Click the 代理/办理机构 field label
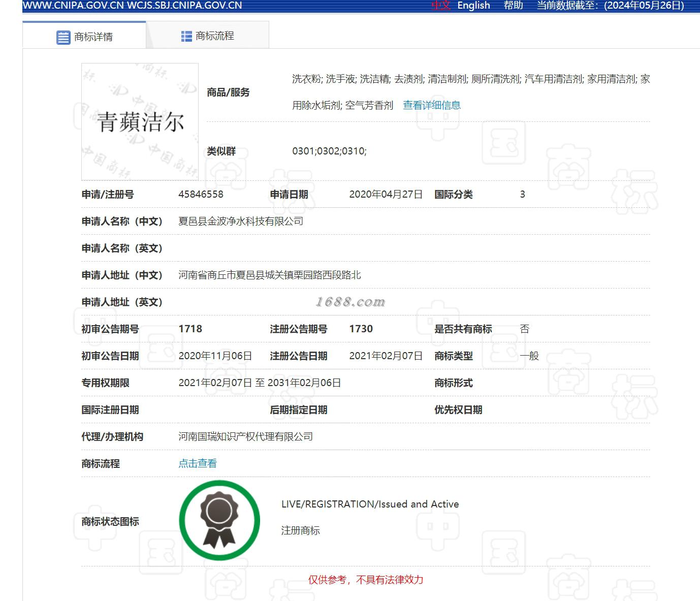This screenshot has width=700, height=601. [x=112, y=436]
